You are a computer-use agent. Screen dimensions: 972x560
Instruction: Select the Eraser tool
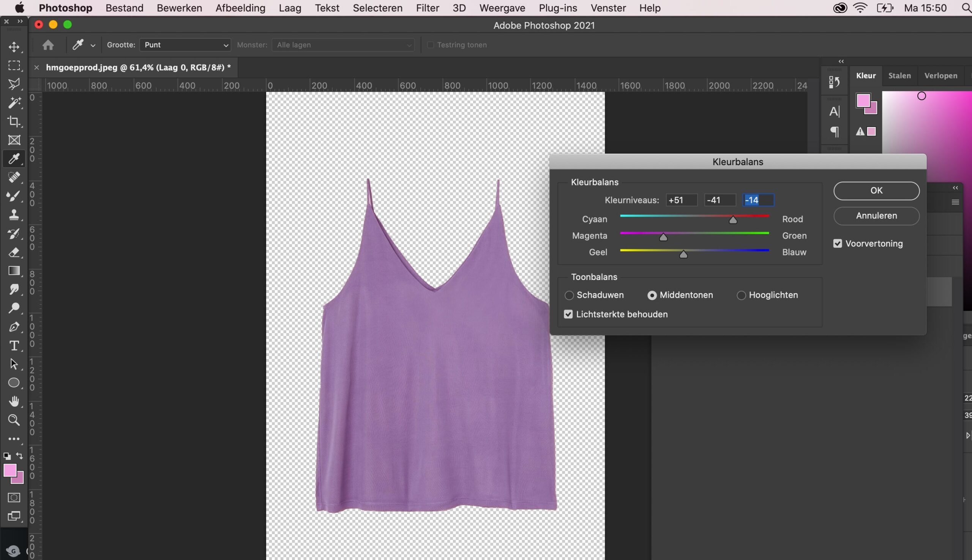pos(14,252)
